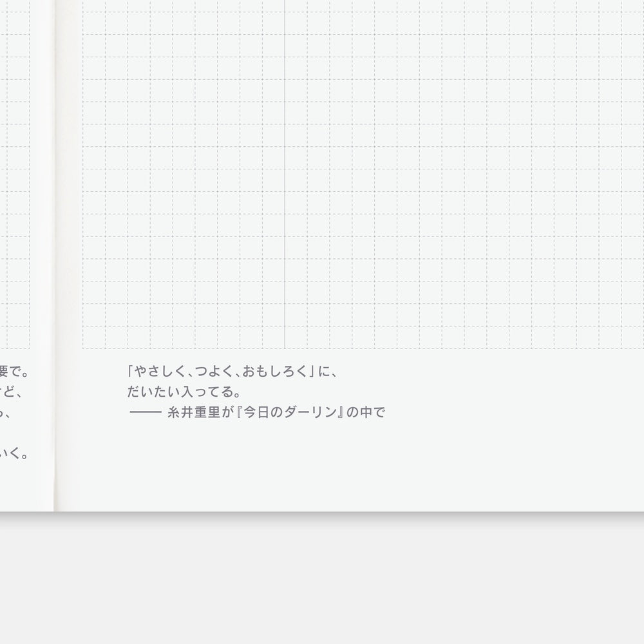The height and width of the screenshot is (644, 644).
Task: Click the opening bracket 「 of the quote
Action: point(131,372)
